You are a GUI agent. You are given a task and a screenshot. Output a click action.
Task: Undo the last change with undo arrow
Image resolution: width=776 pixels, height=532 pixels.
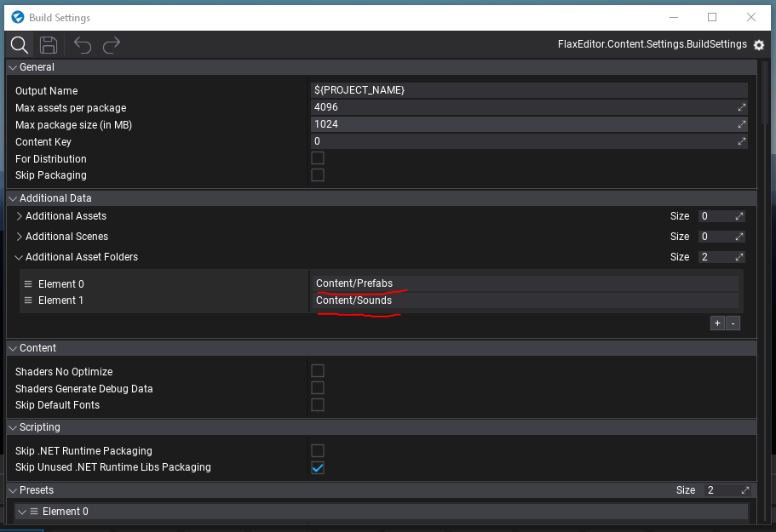pyautogui.click(x=83, y=45)
